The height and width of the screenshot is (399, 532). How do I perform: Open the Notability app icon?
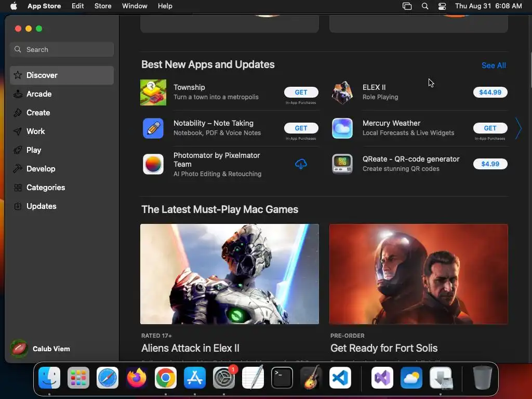click(153, 128)
